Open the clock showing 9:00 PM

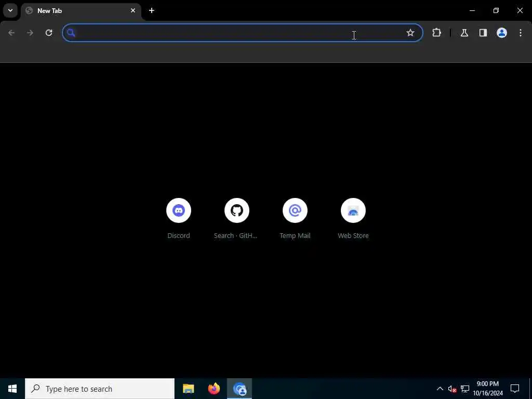(x=488, y=389)
